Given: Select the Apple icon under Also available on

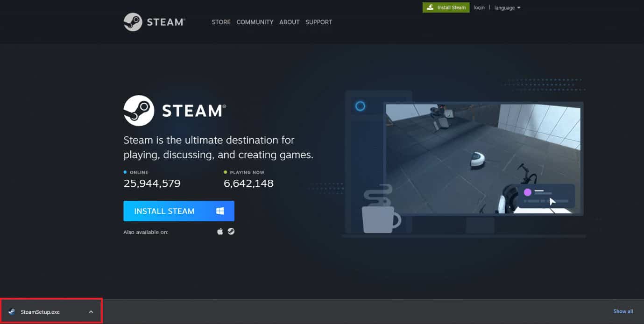Looking at the screenshot, I should (x=219, y=231).
